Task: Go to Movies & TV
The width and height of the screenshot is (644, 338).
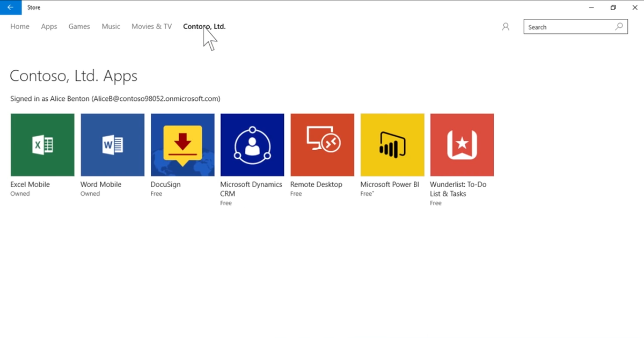Action: [151, 26]
